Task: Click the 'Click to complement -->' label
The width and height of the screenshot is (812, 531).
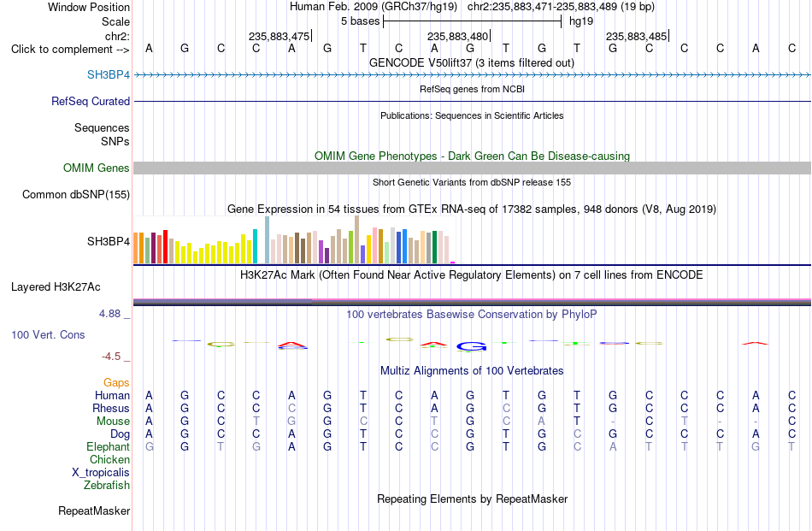Action: tap(70, 50)
